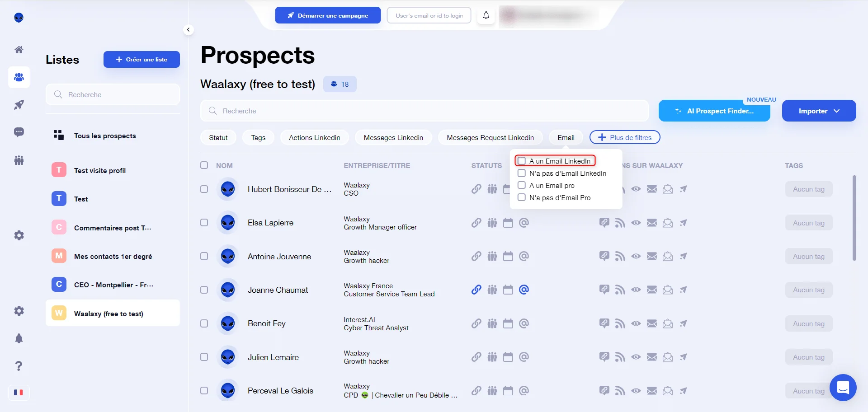Open the chat support bubble
Viewport: 868px width, 412px height.
click(x=843, y=388)
